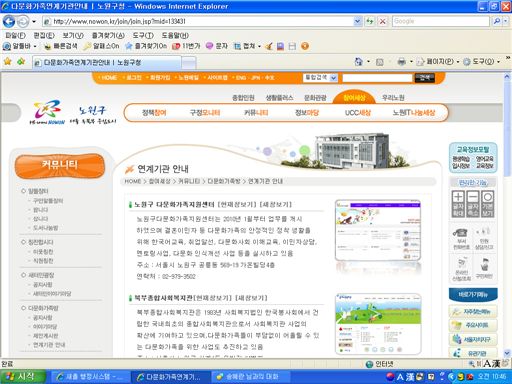The height and width of the screenshot is (384, 512).
Task: Click the Stop loading X icon
Action: coord(383,22)
